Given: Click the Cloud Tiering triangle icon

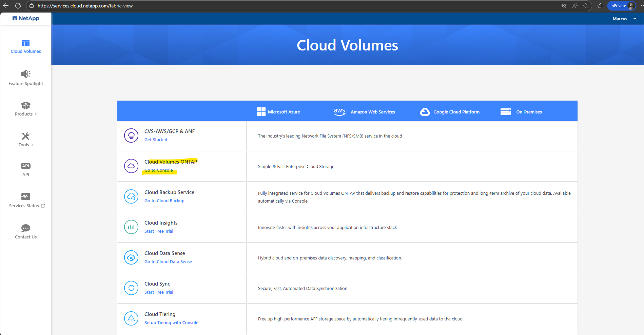Looking at the screenshot, I should [131, 318].
